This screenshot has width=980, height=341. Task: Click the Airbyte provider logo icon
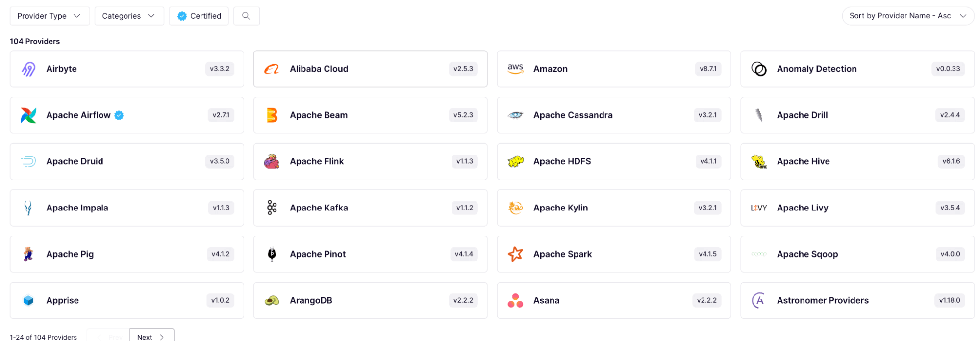click(28, 69)
